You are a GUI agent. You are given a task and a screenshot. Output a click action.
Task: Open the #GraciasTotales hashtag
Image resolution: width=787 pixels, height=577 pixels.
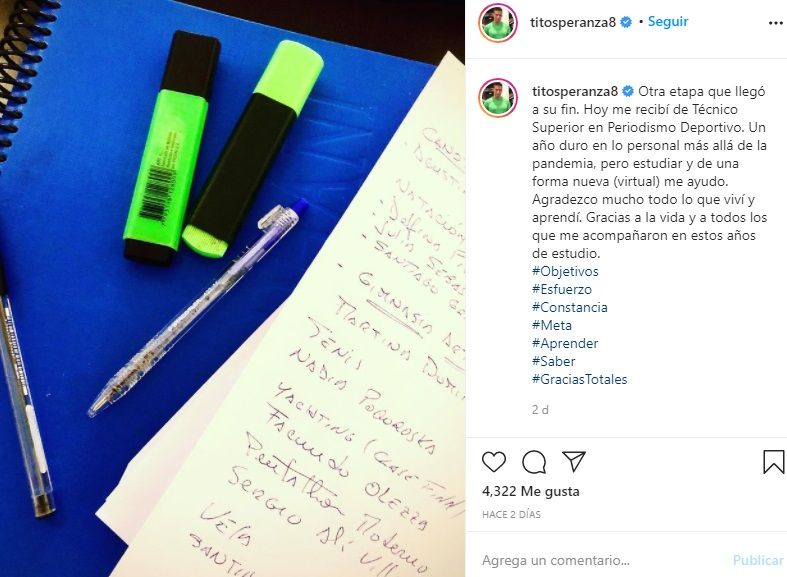point(580,379)
